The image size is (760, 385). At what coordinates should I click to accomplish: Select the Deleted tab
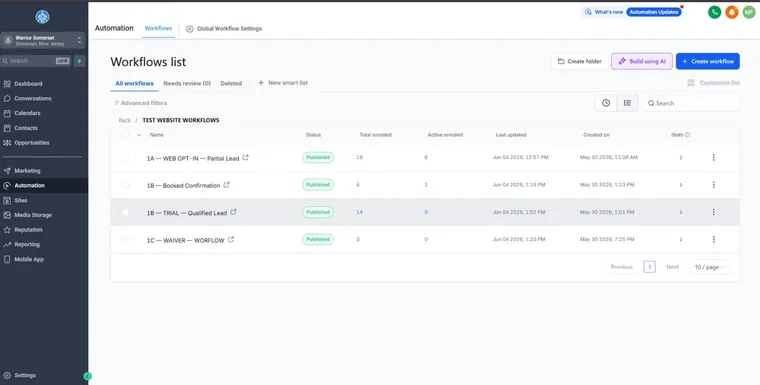pyautogui.click(x=231, y=83)
